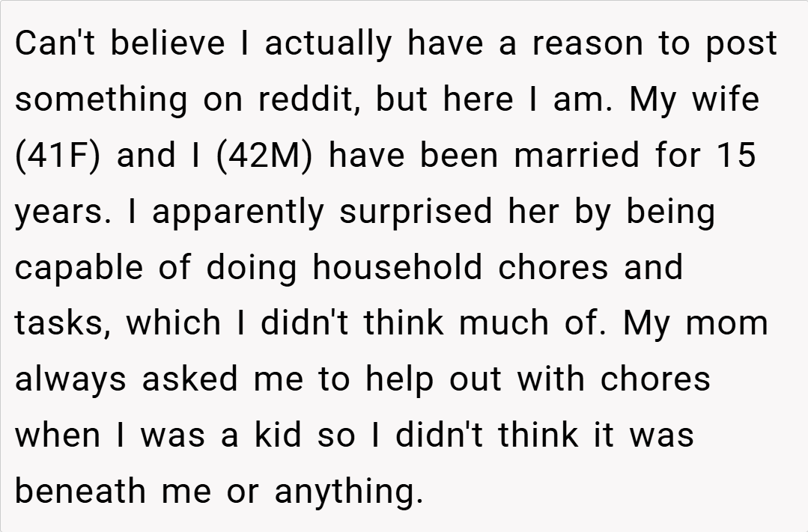Click the word "wife"
The height and width of the screenshot is (532, 808).
point(724,100)
